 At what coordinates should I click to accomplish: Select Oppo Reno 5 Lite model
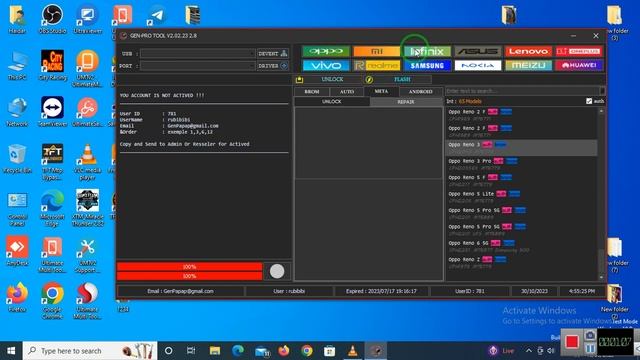tap(521, 197)
